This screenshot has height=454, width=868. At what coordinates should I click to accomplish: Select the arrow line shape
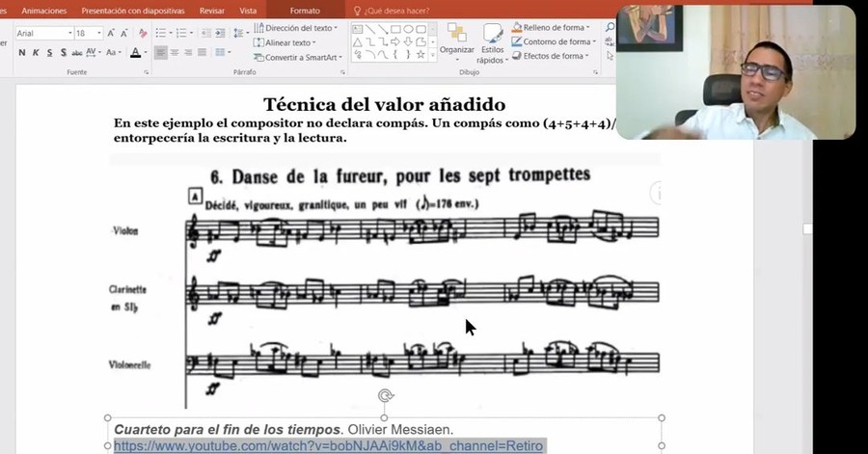point(383,29)
